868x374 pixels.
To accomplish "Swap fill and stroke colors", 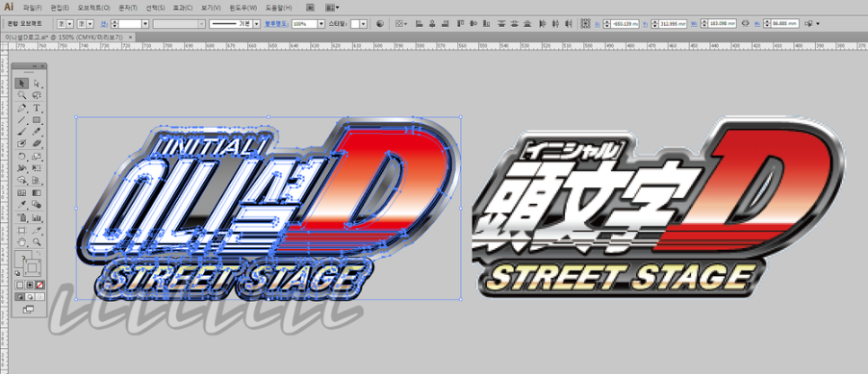I will (x=39, y=253).
